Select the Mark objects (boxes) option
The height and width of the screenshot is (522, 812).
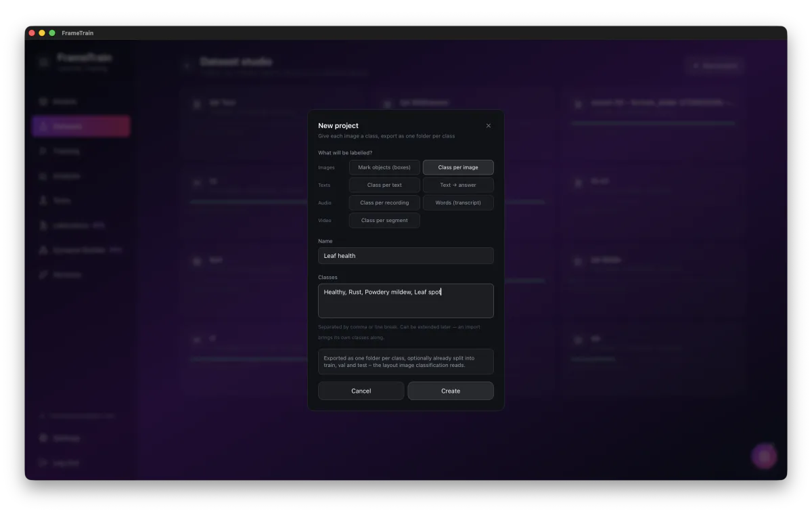pos(384,167)
